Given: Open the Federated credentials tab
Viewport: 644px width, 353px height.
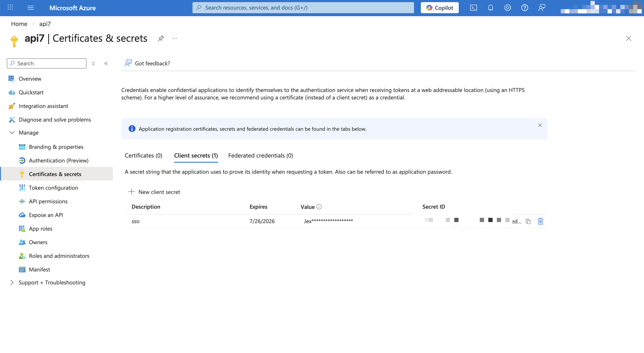Looking at the screenshot, I should (x=260, y=155).
